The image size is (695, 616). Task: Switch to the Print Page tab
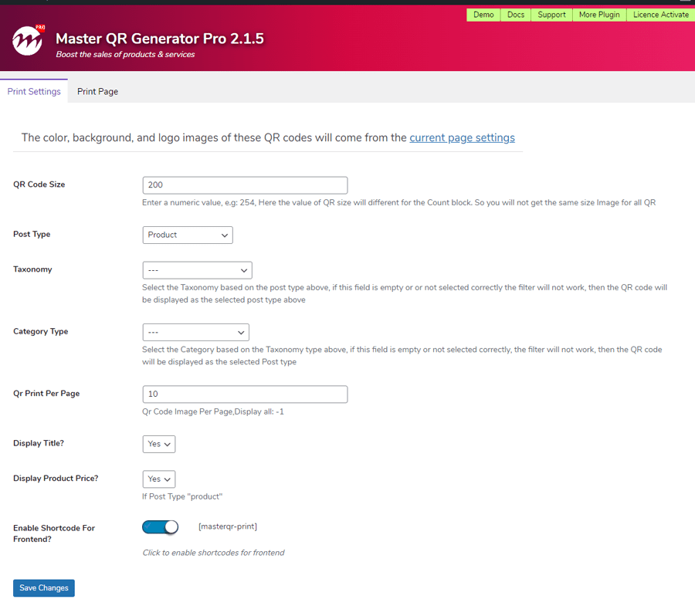pos(97,91)
